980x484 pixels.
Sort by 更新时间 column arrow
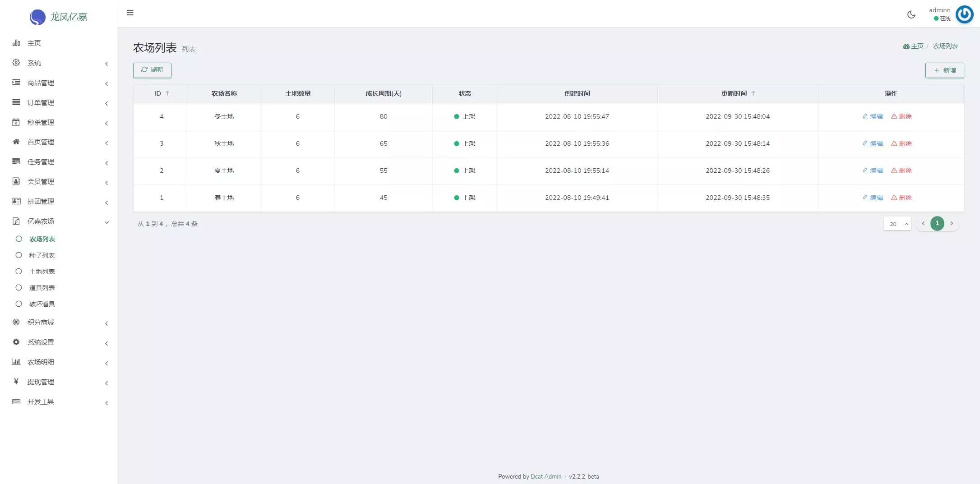(753, 93)
